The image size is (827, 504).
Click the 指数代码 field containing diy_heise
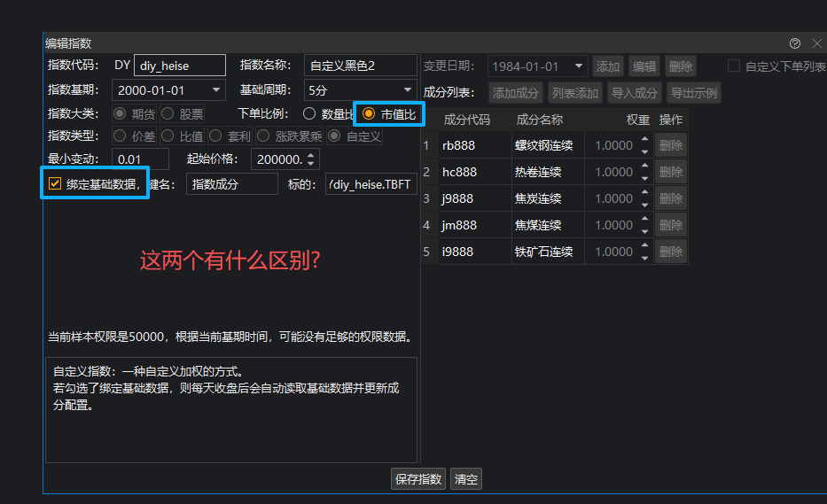pyautogui.click(x=174, y=66)
